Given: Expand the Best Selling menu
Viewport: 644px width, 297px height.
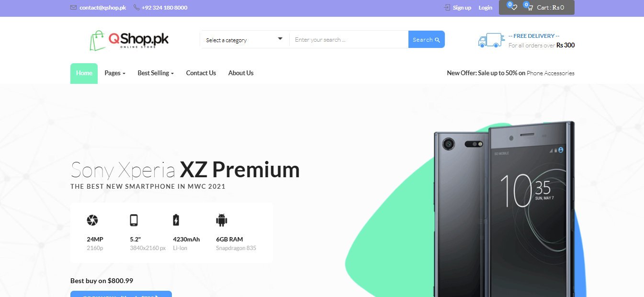Looking at the screenshot, I should [x=156, y=73].
